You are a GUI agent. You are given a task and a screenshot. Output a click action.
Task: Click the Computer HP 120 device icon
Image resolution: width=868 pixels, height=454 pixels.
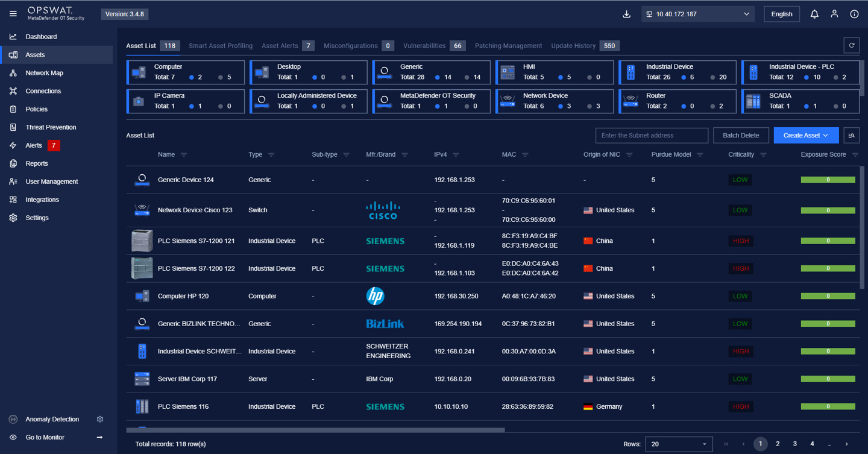(142, 296)
